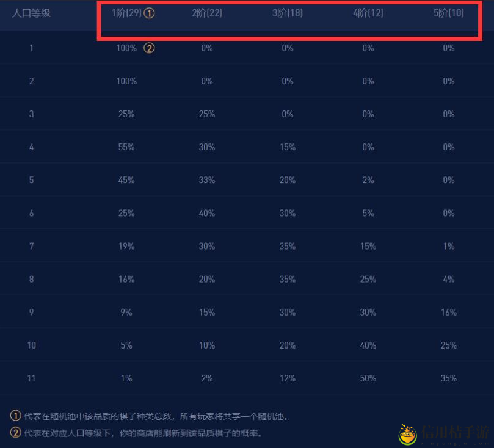Click the 100% cell in level 1 row

[126, 48]
